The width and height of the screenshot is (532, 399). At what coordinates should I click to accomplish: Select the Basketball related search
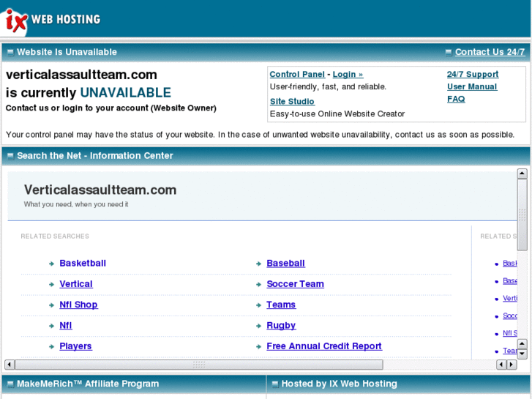(83, 263)
